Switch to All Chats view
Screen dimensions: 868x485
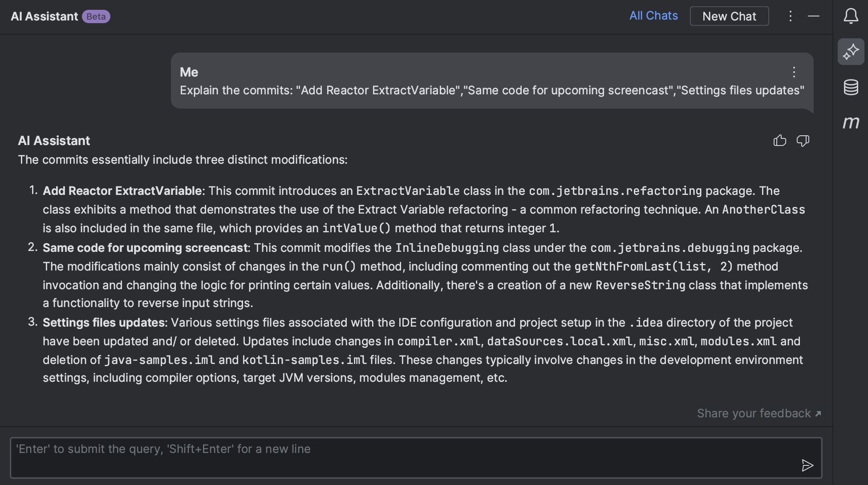653,16
